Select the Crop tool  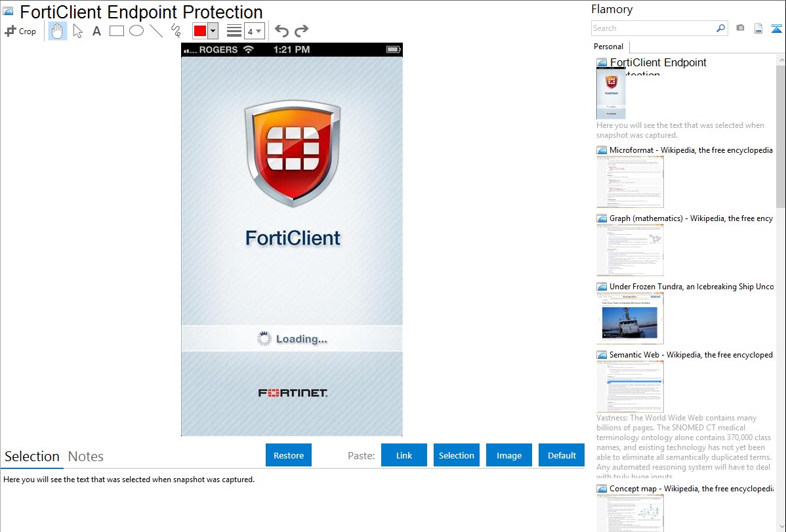20,31
